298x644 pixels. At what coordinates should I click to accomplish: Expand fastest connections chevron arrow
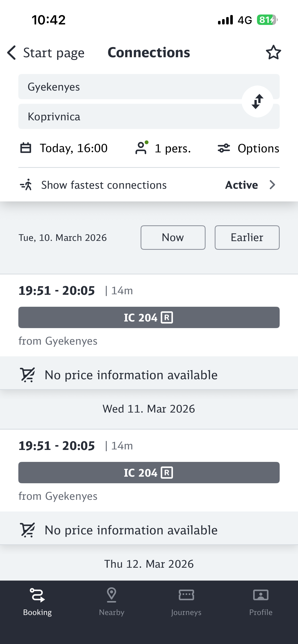(x=272, y=185)
